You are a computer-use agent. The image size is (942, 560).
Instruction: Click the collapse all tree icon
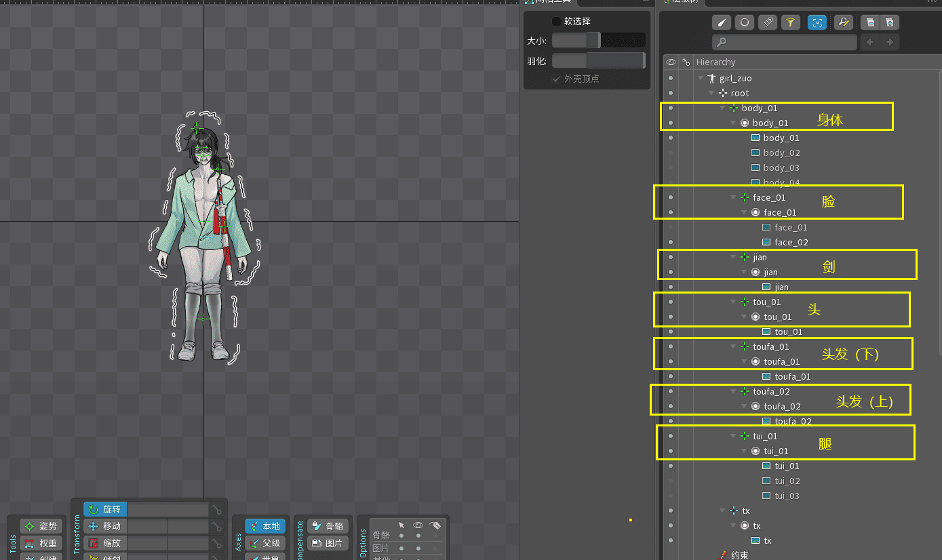[869, 22]
